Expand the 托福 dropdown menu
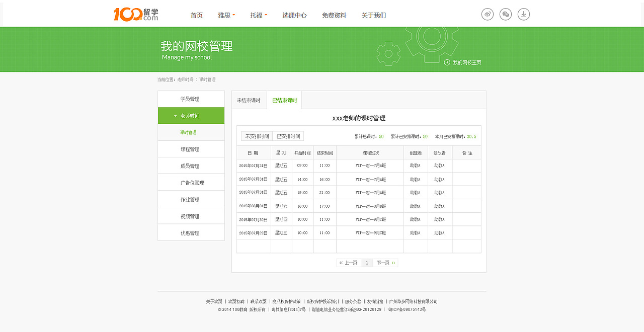 coord(259,15)
